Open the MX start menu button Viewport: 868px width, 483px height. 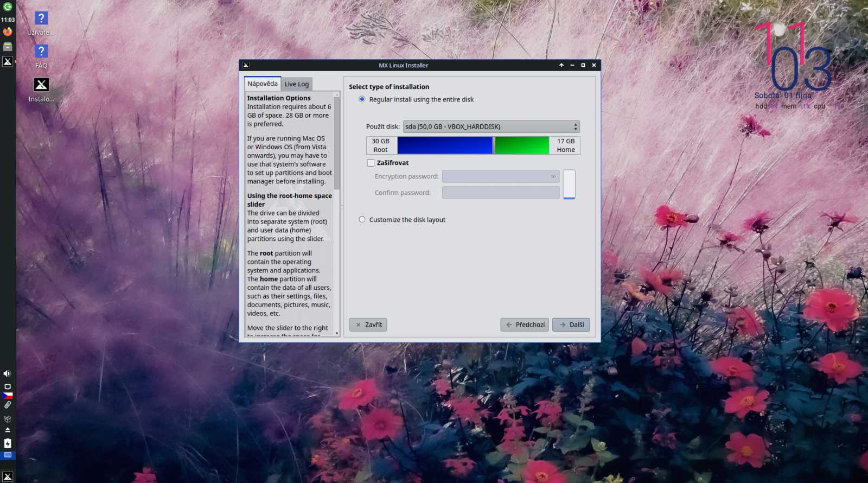(8, 476)
